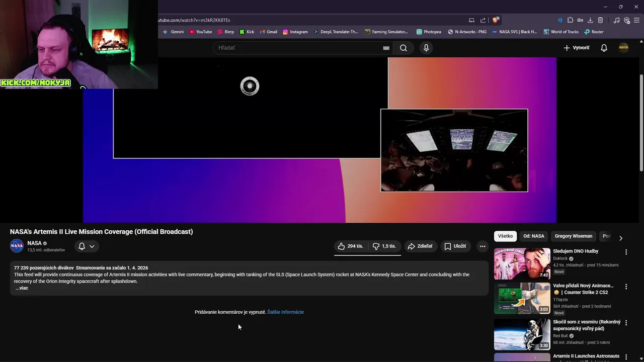The image size is (644, 362).
Task: Click the 77 239 pozerajúcich divákov text
Action: point(44,268)
